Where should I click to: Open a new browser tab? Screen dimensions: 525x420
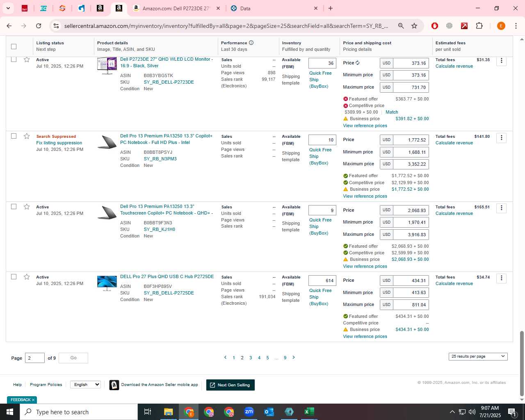(331, 8)
